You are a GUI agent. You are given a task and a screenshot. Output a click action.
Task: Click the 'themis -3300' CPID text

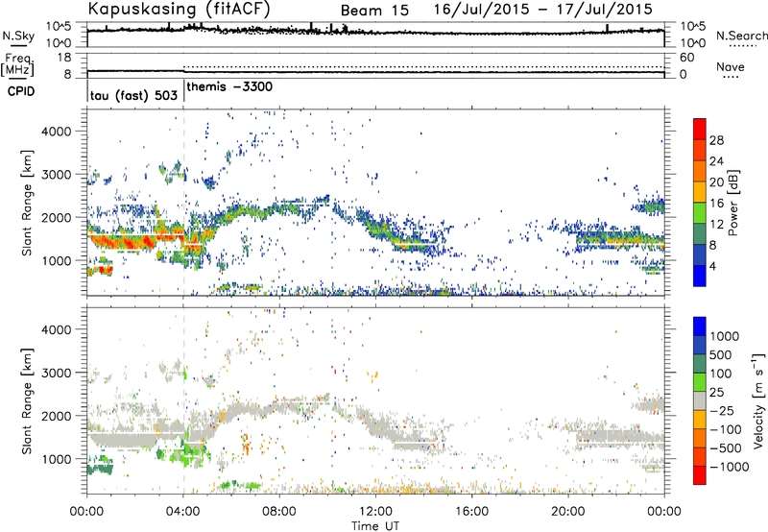[229, 86]
